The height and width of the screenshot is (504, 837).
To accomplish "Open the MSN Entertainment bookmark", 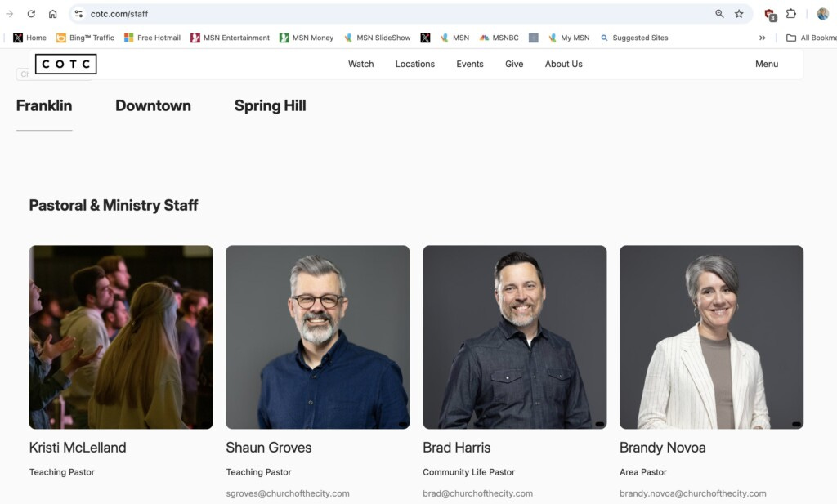I will click(x=230, y=38).
